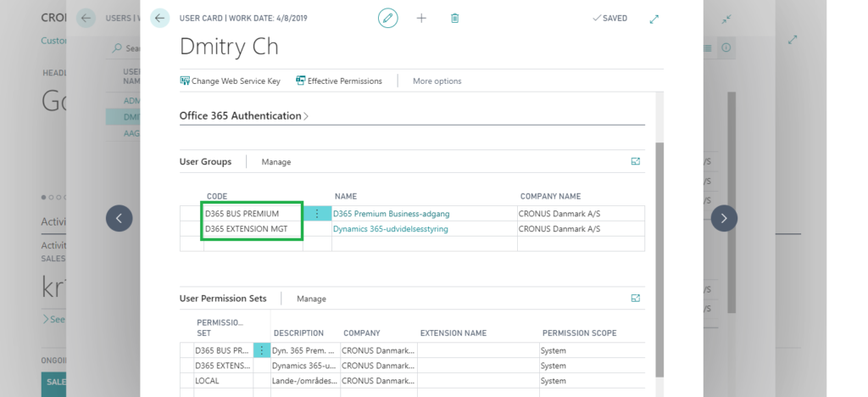The height and width of the screenshot is (397, 868).
Task: Go back in the Users list window
Action: [86, 19]
